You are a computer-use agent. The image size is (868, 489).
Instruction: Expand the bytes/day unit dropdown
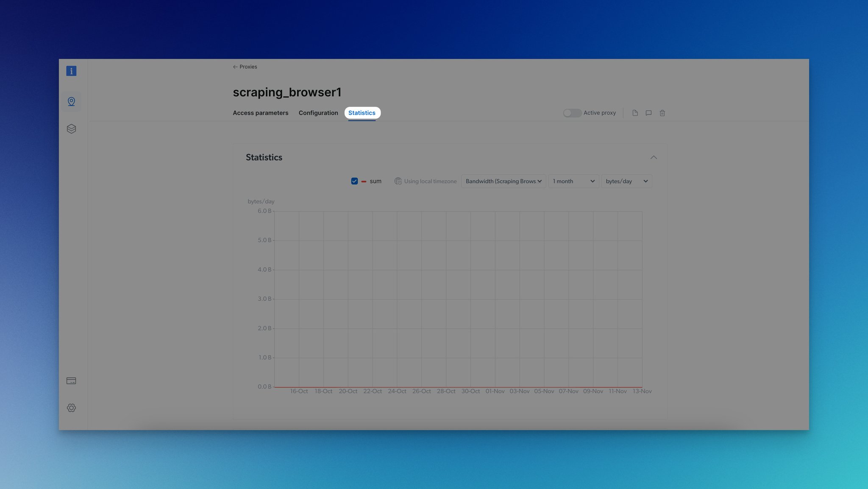click(x=626, y=181)
